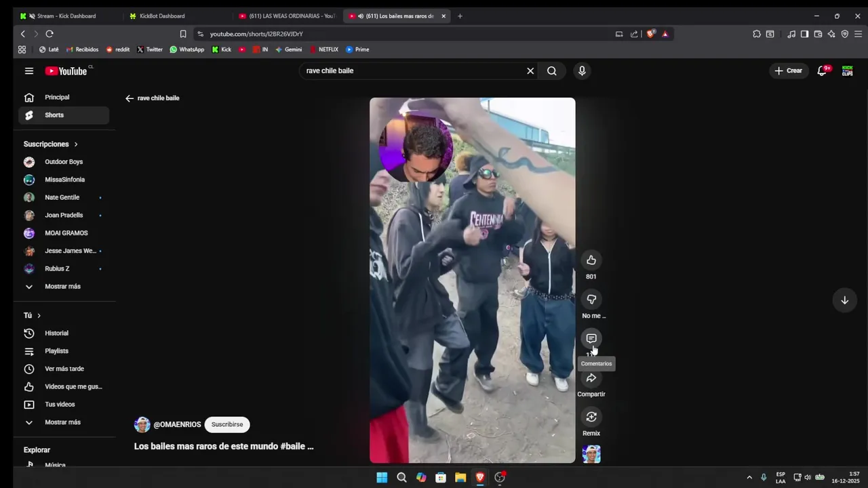Screen dimensions: 868x488
Task: Open Brave Rewards triangle icon
Action: coord(665,34)
